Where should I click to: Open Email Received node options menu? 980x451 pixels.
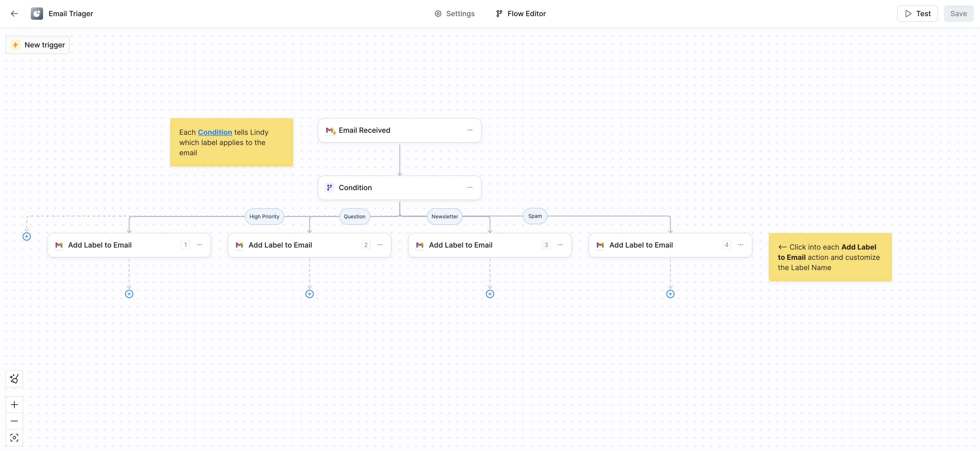pos(470,130)
